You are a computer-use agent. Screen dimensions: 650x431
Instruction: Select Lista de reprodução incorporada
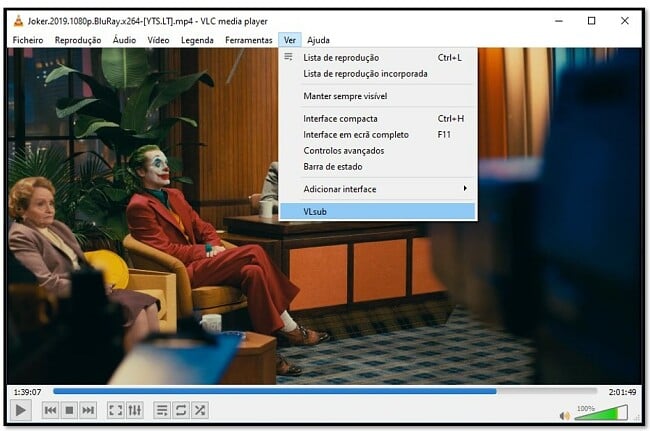pyautogui.click(x=378, y=74)
